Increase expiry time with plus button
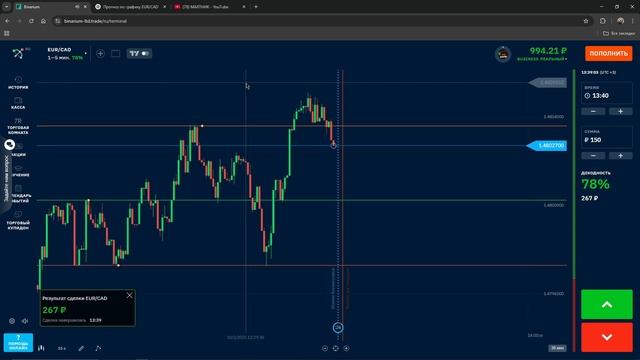The image size is (640, 360). point(620,111)
